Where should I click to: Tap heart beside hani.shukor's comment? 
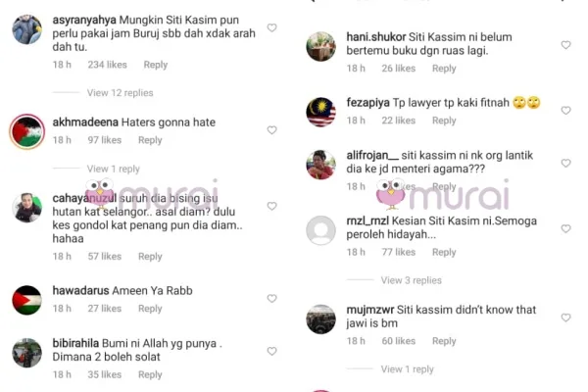point(565,45)
